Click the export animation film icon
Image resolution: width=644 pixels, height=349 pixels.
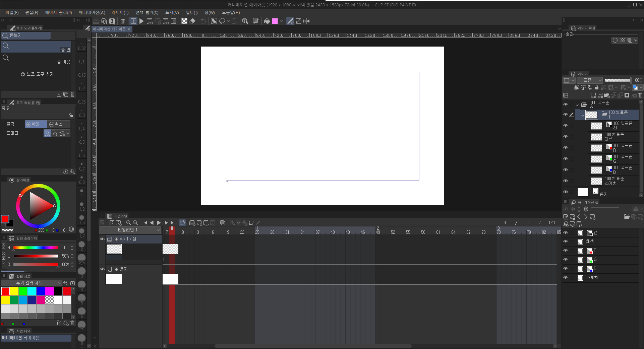[112, 21]
